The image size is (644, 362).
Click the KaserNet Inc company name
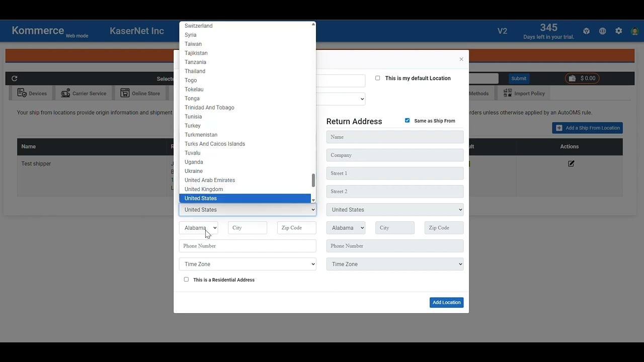point(137,31)
